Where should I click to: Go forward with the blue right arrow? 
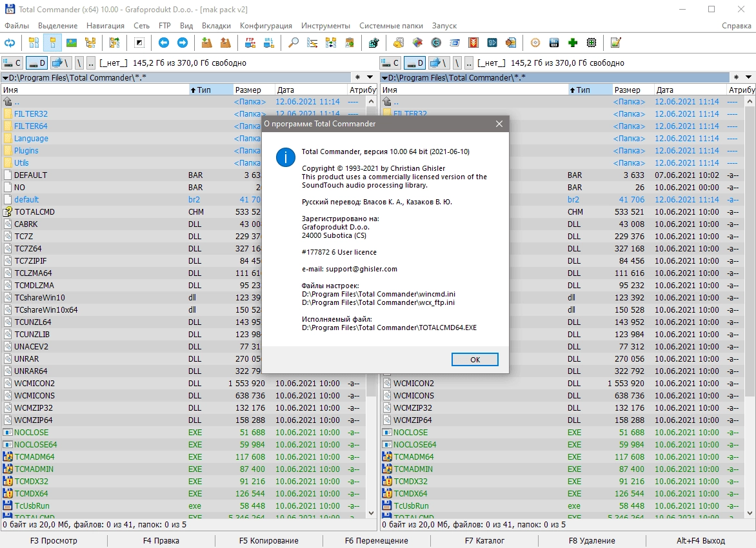pos(183,43)
